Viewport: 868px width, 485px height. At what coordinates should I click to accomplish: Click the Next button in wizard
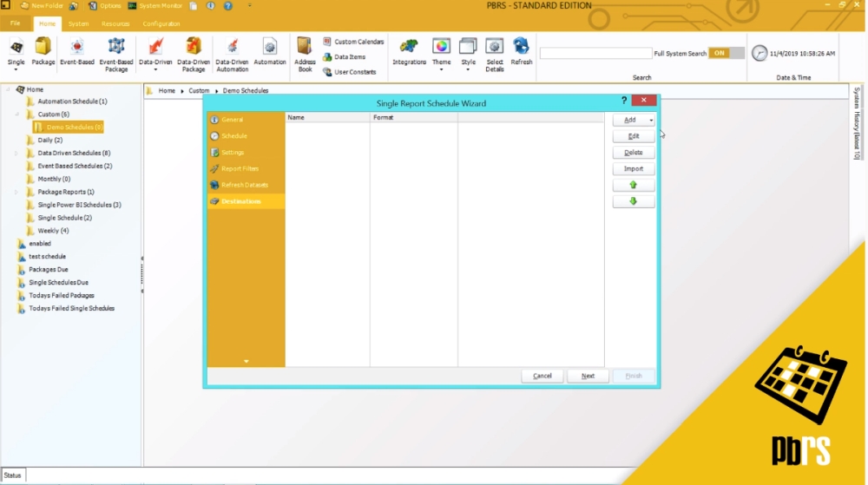tap(588, 376)
